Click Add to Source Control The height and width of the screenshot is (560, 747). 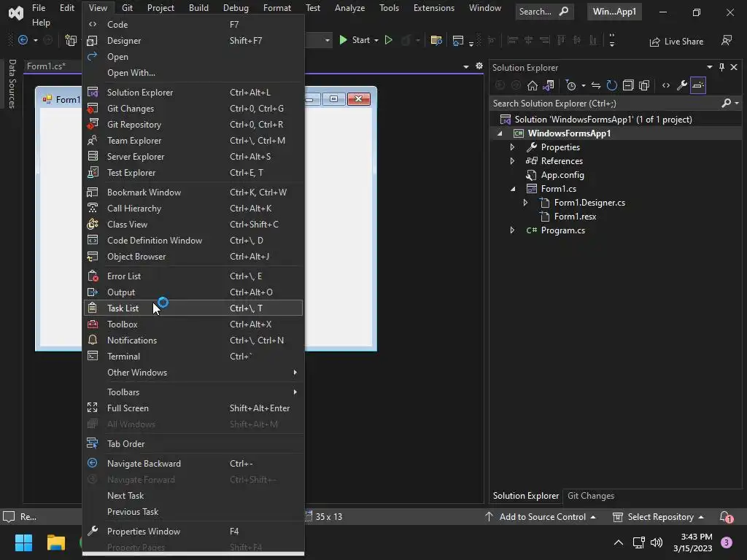click(x=541, y=517)
